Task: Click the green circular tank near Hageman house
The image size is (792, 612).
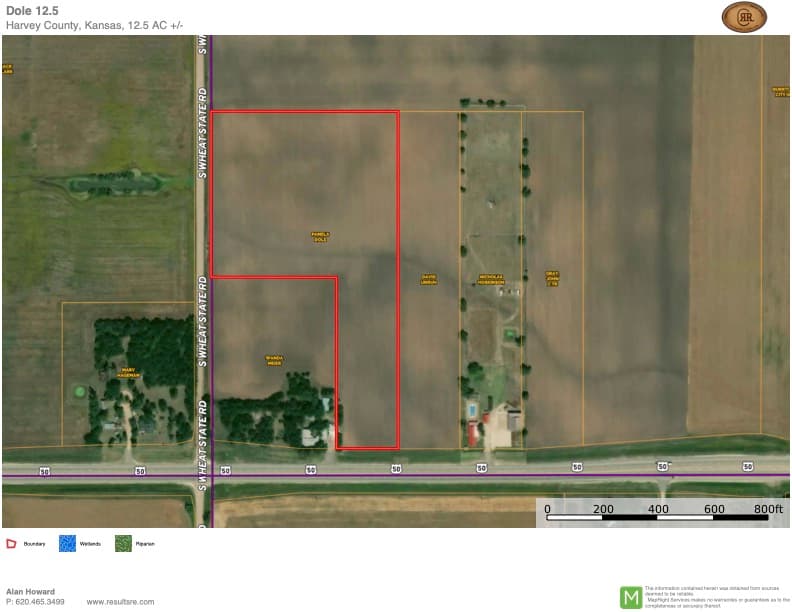Action: [80, 392]
